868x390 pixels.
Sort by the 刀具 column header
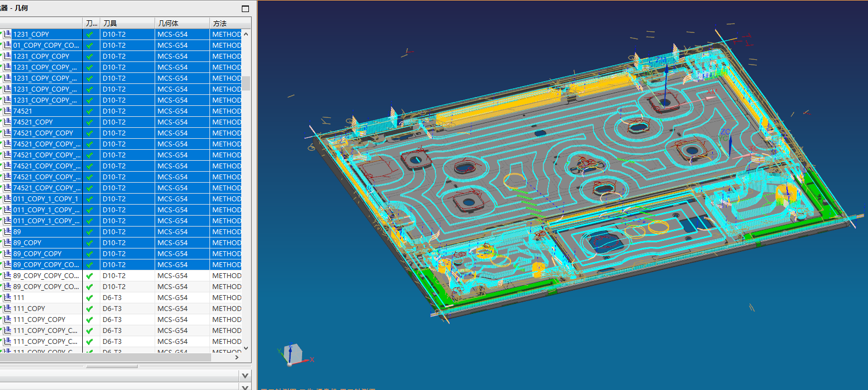click(127, 23)
